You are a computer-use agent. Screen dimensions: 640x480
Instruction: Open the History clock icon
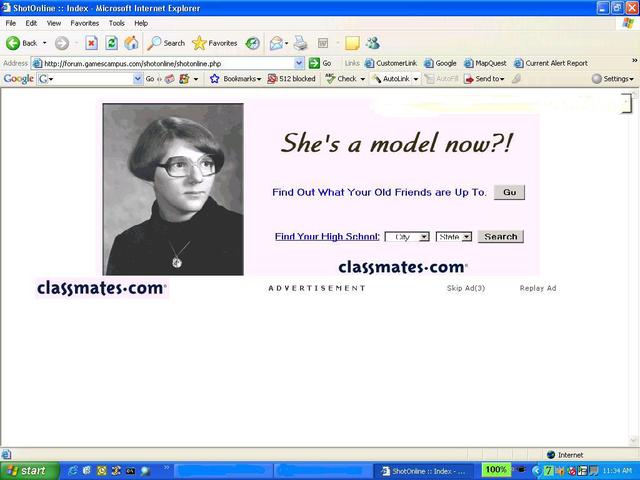(x=253, y=43)
